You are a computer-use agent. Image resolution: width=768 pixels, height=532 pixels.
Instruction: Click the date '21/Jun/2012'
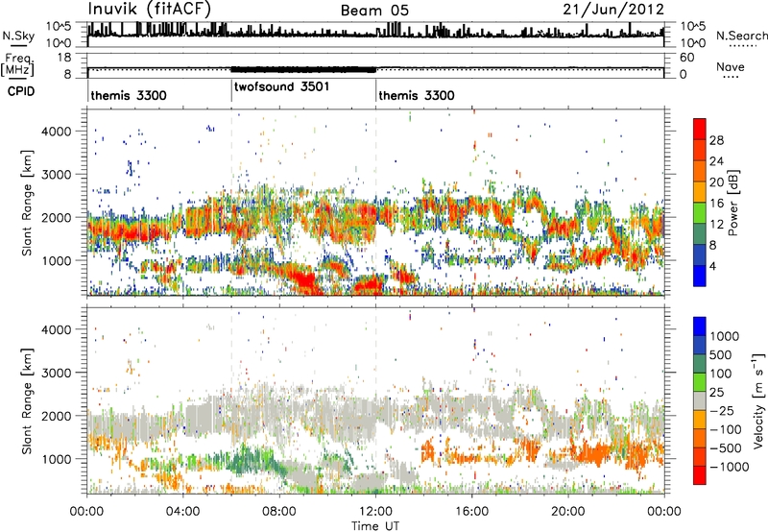coord(613,10)
